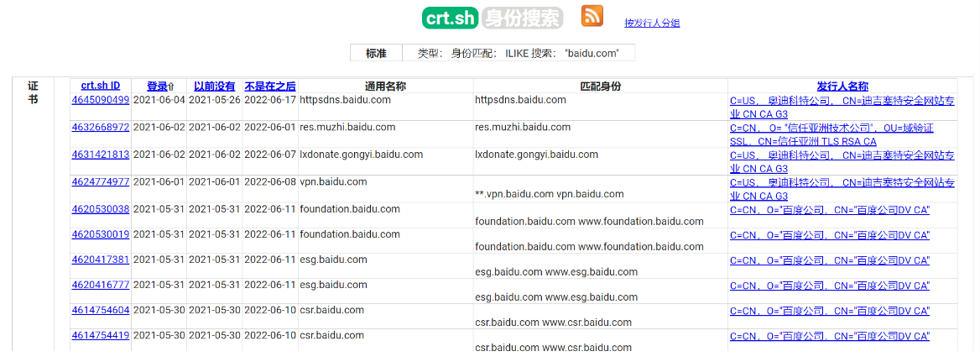
Task: Open certificate ID 4614754604
Action: tap(101, 309)
